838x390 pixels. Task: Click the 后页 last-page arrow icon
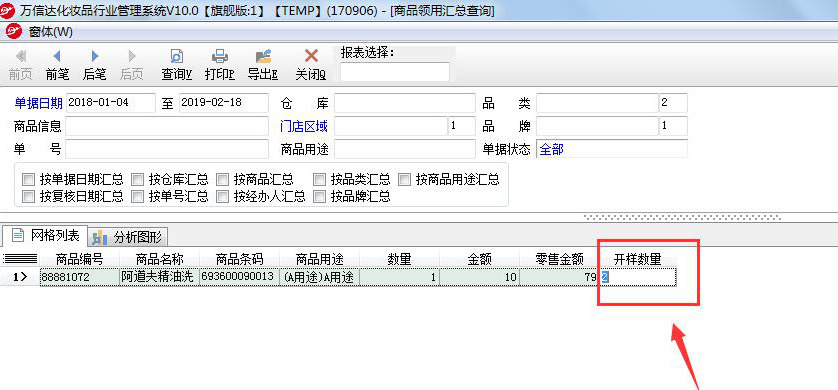coord(132,56)
